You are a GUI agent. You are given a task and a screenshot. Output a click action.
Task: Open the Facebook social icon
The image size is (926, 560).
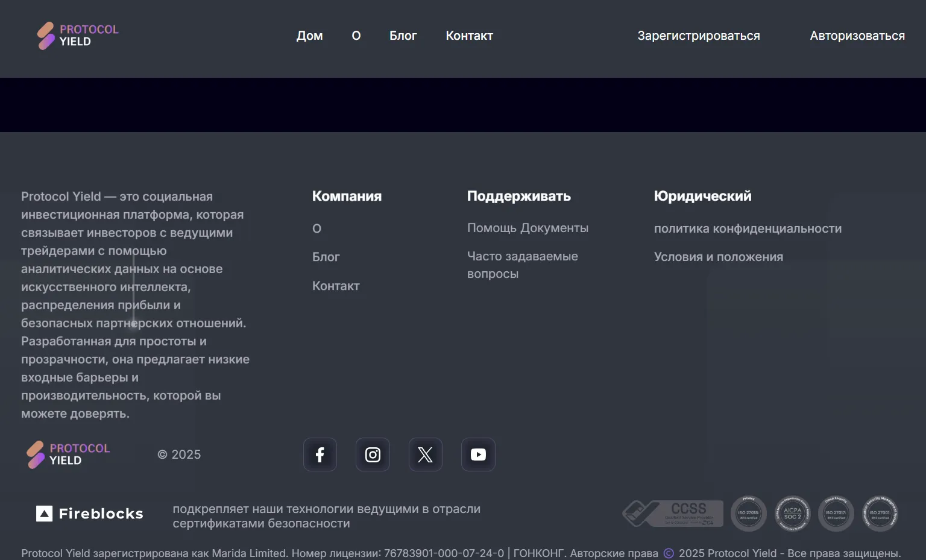320,455
